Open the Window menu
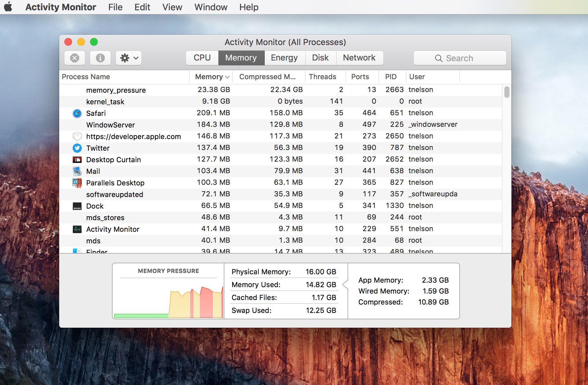 tap(211, 7)
